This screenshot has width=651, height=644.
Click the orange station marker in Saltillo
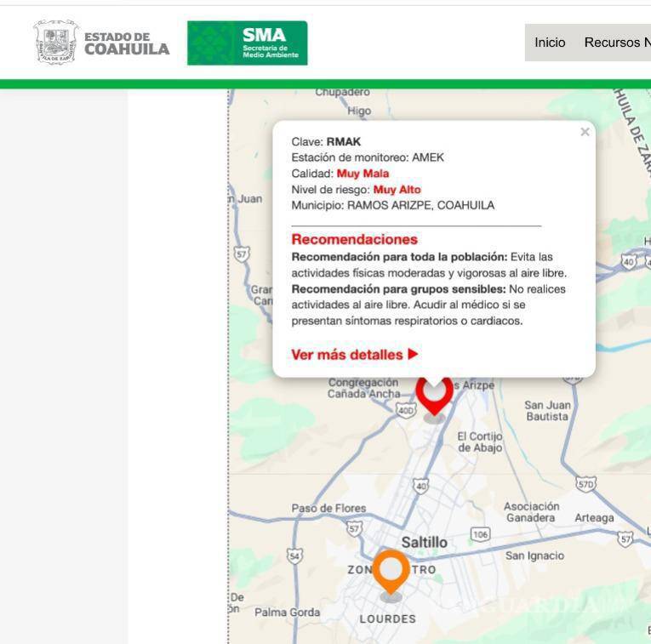391,572
